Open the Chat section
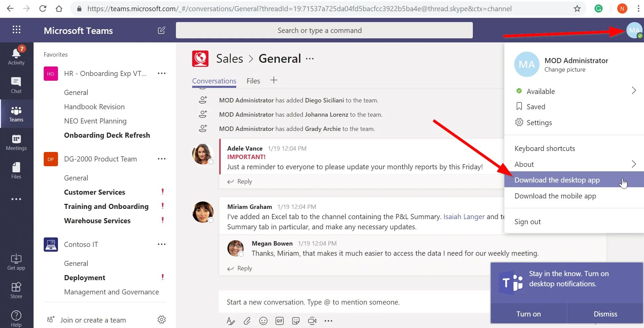The height and width of the screenshot is (328, 644). tap(16, 85)
